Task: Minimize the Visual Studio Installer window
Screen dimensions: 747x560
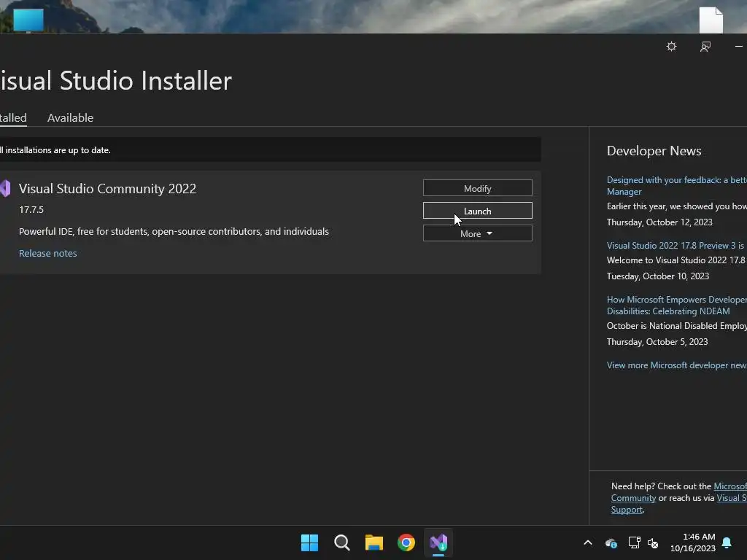Action: click(x=739, y=47)
